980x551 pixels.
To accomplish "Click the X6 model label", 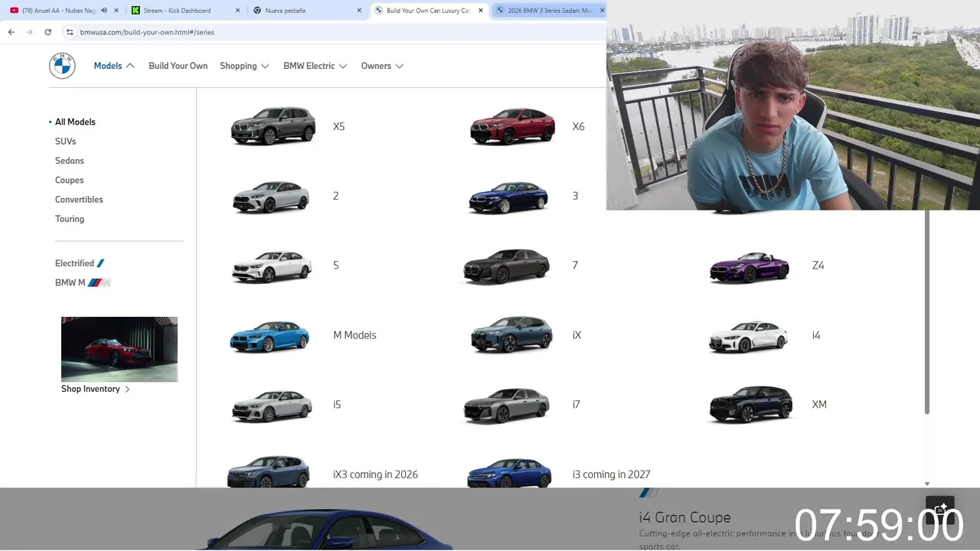I will point(578,127).
